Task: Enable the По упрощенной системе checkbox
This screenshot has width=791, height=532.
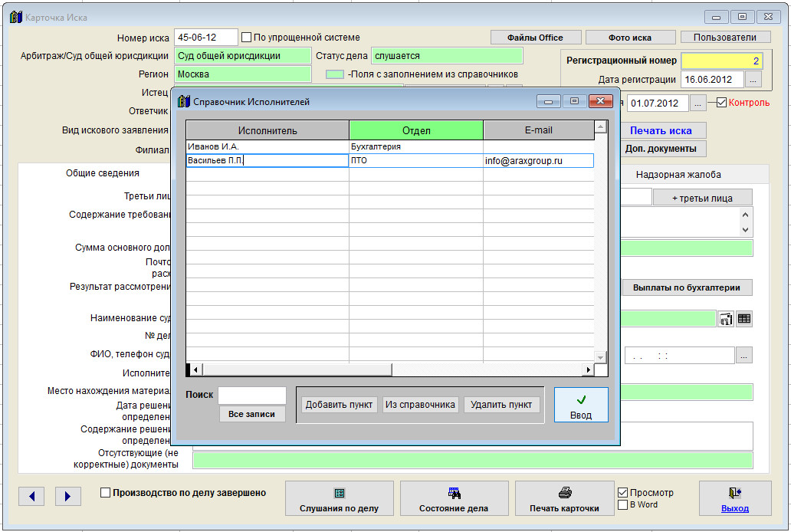Action: point(247,37)
